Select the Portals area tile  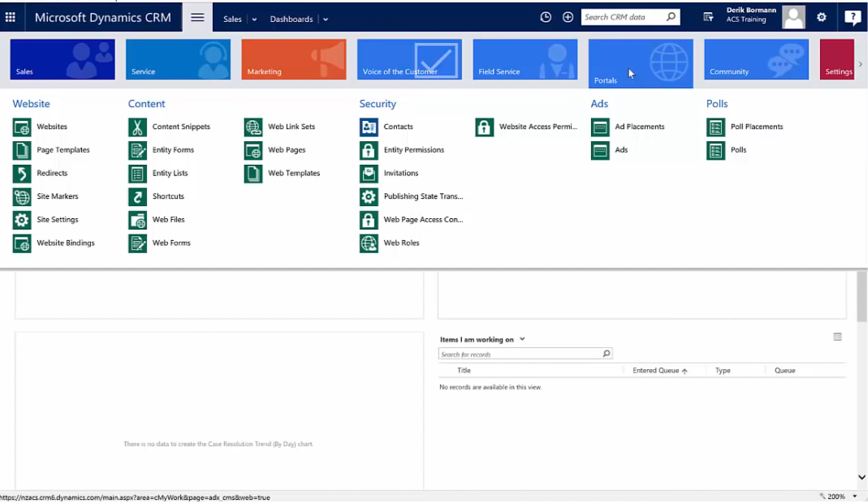pyautogui.click(x=641, y=63)
